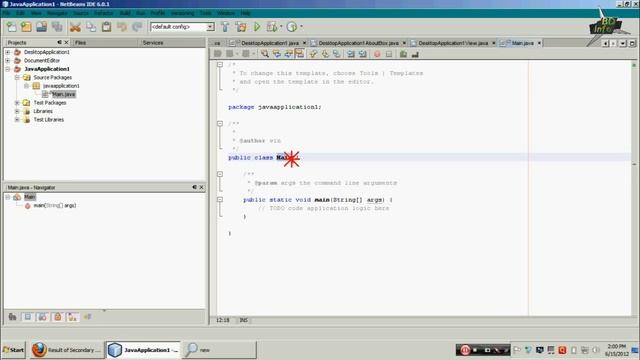Open the Profile Main Project dropdown arrow
This screenshot has width=640, height=360.
pyautogui.click(x=301, y=27)
